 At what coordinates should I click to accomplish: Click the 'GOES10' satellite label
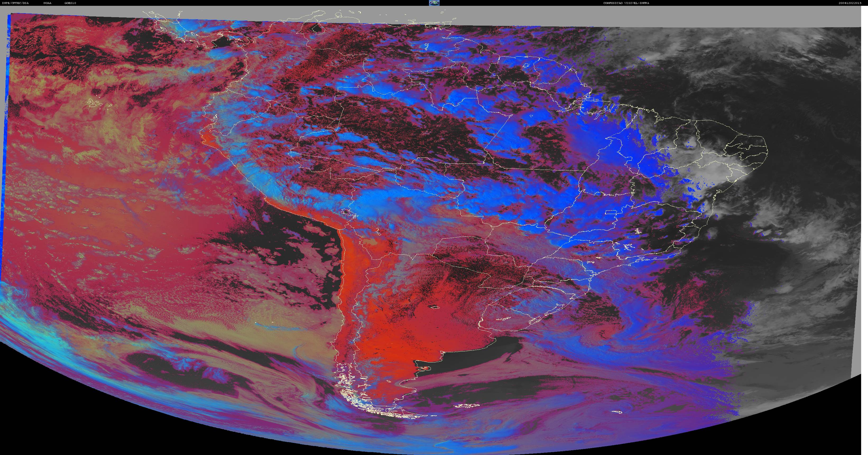[x=70, y=3]
